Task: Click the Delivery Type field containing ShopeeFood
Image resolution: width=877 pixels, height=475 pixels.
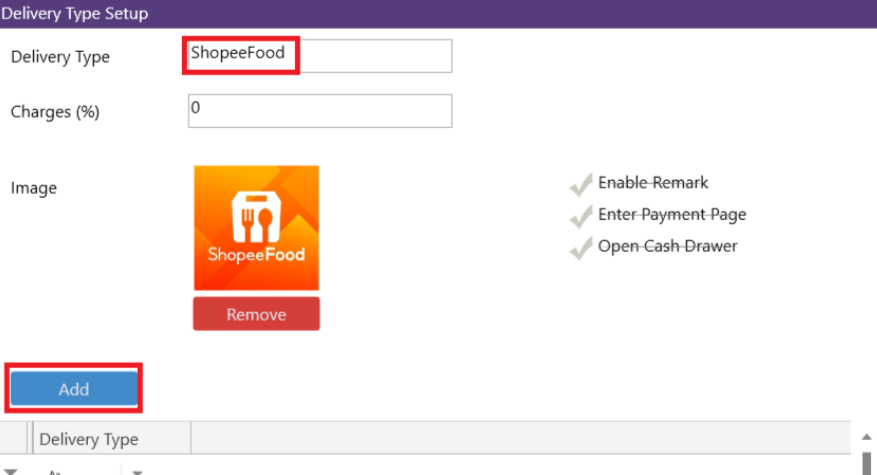Action: 318,56
